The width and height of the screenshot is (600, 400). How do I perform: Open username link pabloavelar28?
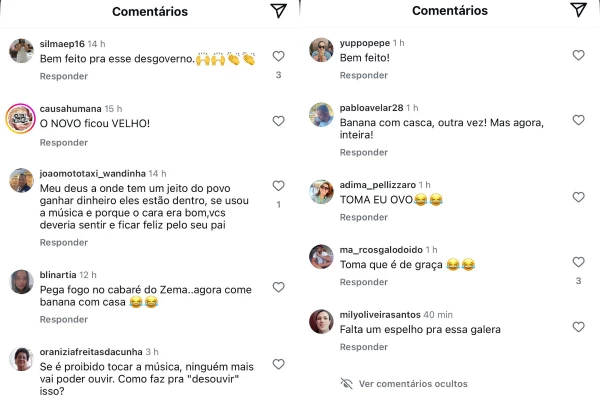click(372, 108)
